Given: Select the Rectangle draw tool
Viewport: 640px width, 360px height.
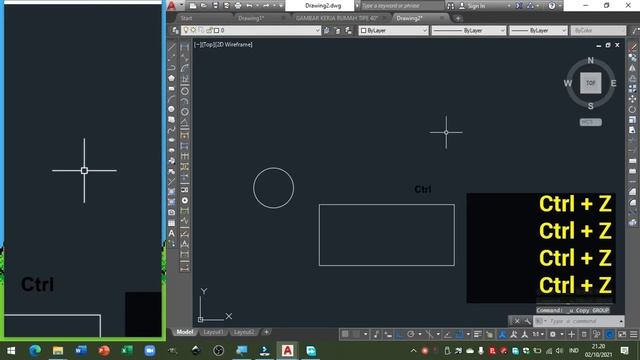Looking at the screenshot, I should [172, 88].
